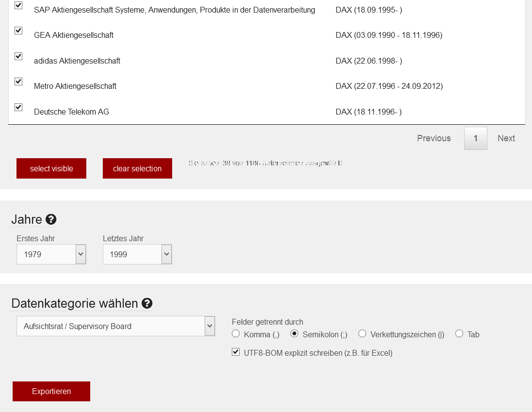Click DAX (22.07.1996 - 24.09.2012) index entry
This screenshot has height=412, width=532.
[389, 86]
